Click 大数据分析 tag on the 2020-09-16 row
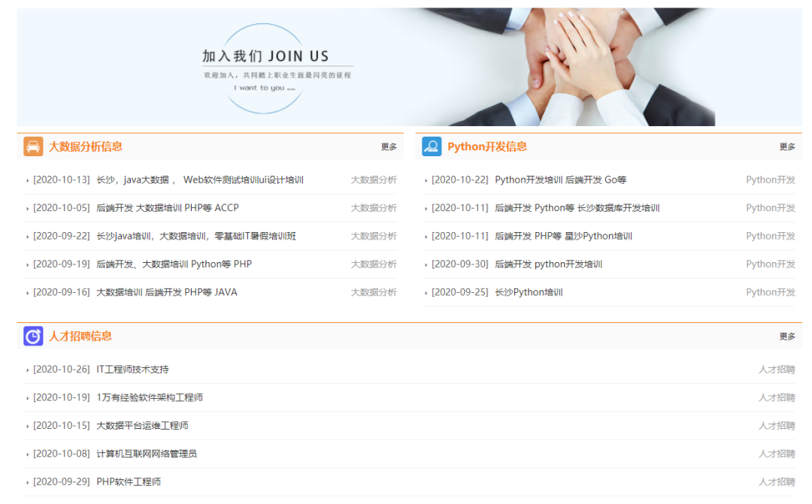 pyautogui.click(x=374, y=292)
